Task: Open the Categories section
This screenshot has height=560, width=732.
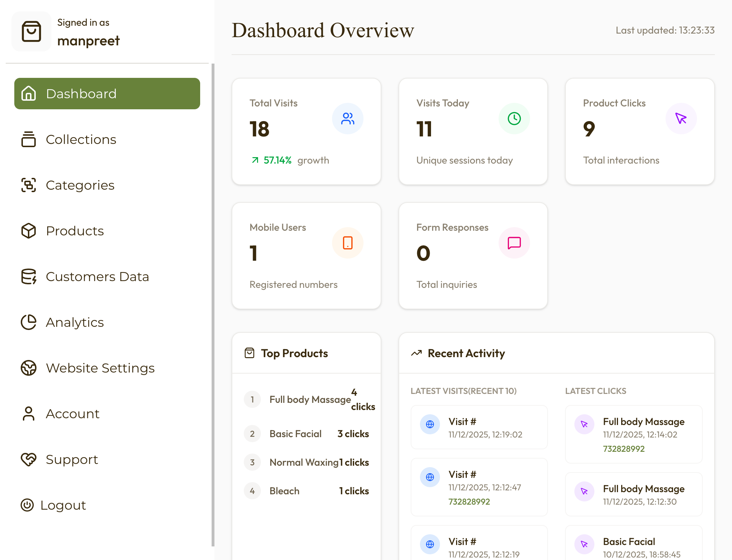Action: click(80, 185)
